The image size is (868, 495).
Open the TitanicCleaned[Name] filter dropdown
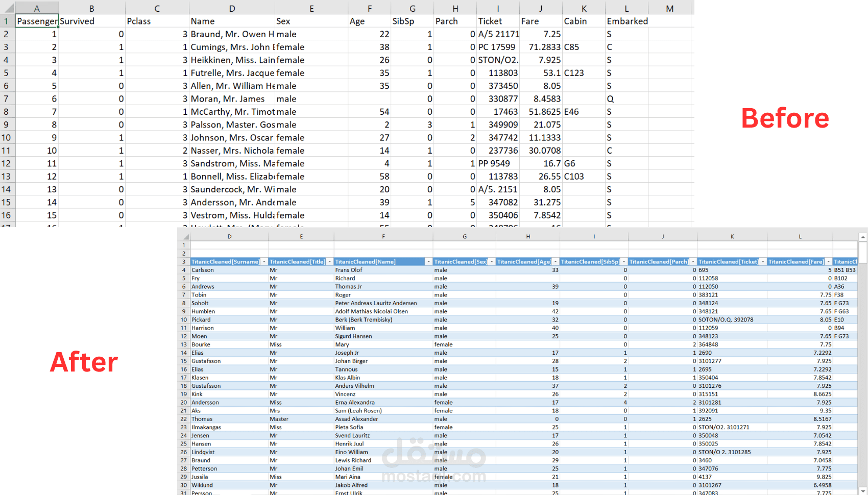tap(428, 262)
